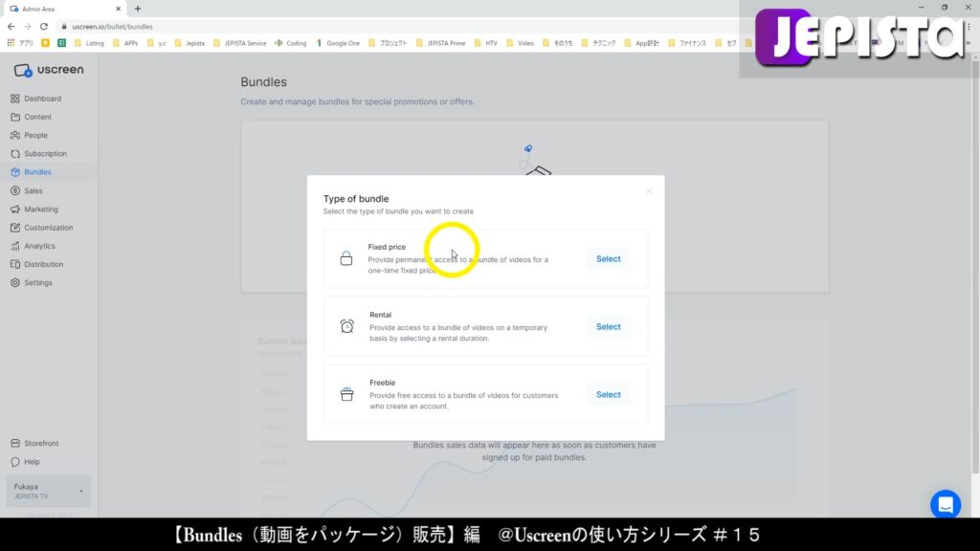Viewport: 980px width, 551px height.
Task: Expand the Fukaya JEPISTA TV account menu
Action: point(49,491)
